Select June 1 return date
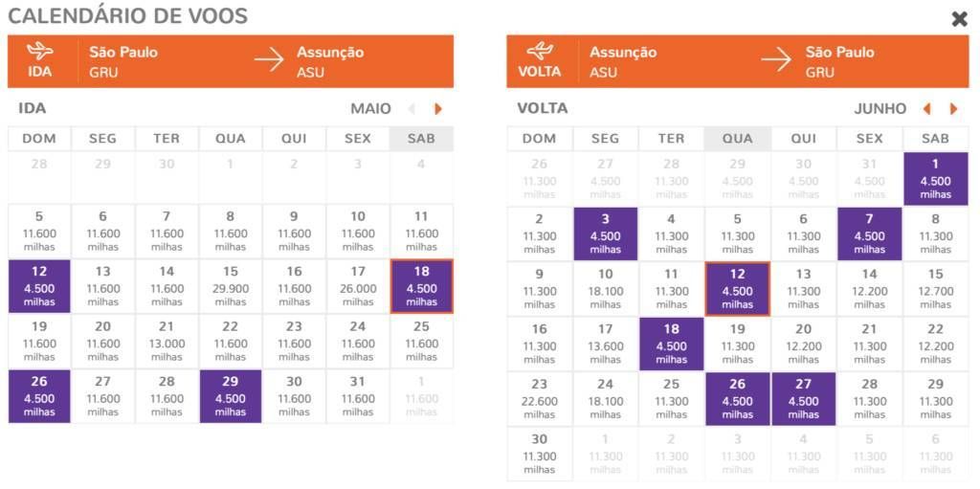The height and width of the screenshot is (489, 980). click(935, 179)
